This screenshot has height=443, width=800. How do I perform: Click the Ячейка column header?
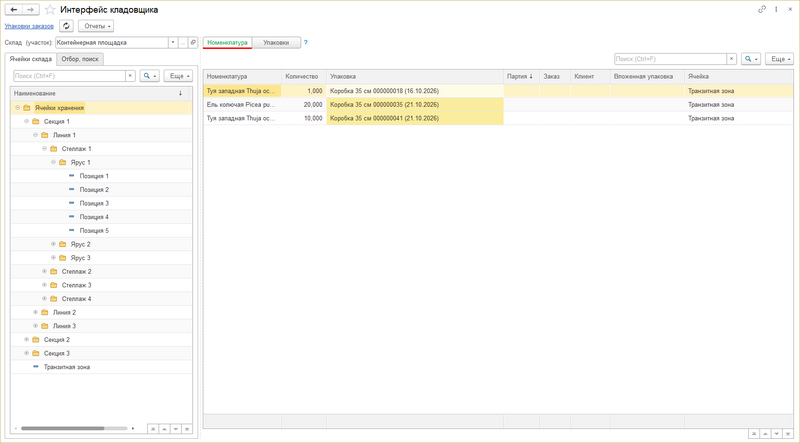[739, 77]
